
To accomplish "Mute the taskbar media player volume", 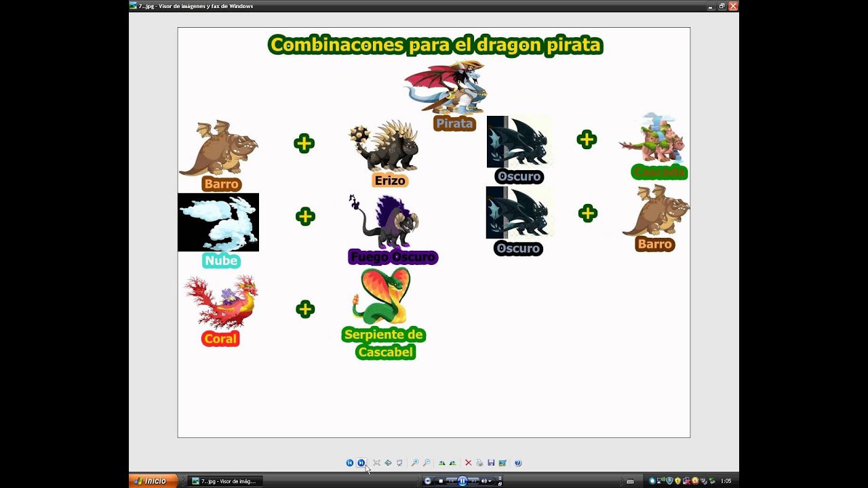I will (484, 481).
